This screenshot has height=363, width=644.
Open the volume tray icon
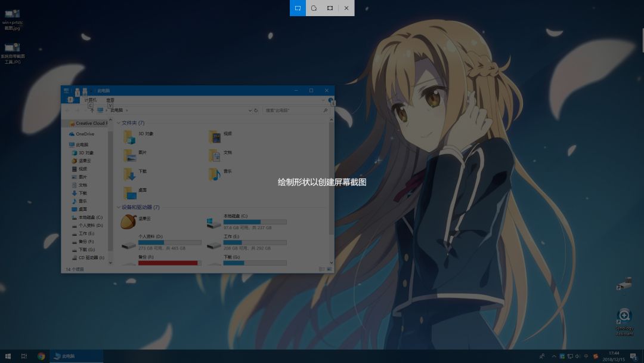[x=578, y=356]
